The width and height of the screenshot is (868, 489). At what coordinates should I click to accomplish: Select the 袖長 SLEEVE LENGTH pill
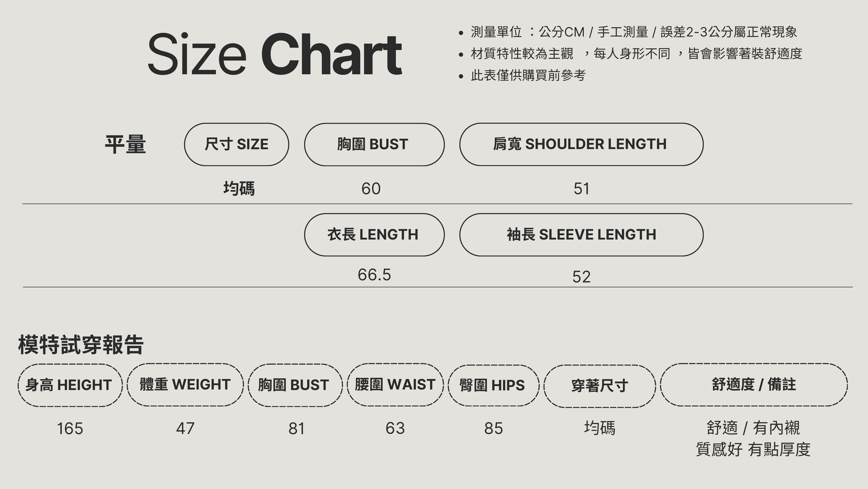pos(581,235)
